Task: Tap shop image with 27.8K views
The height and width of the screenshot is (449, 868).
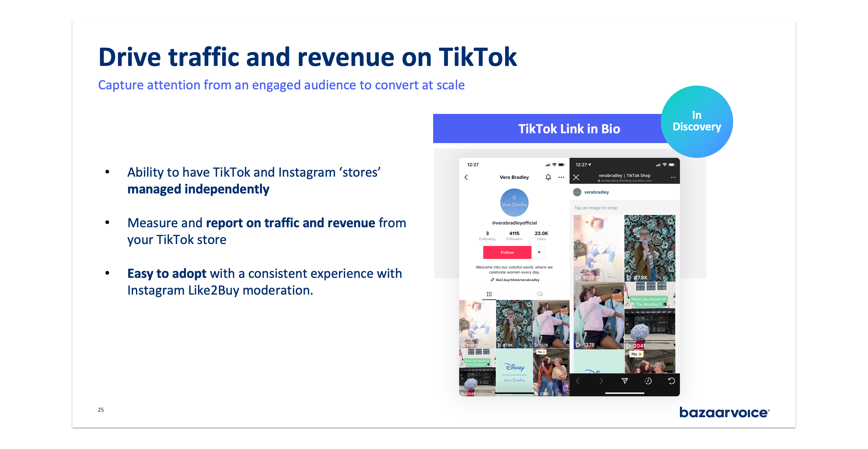Action: [649, 248]
